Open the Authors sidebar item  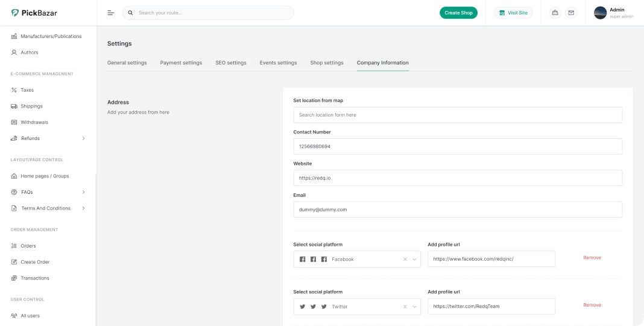point(29,53)
